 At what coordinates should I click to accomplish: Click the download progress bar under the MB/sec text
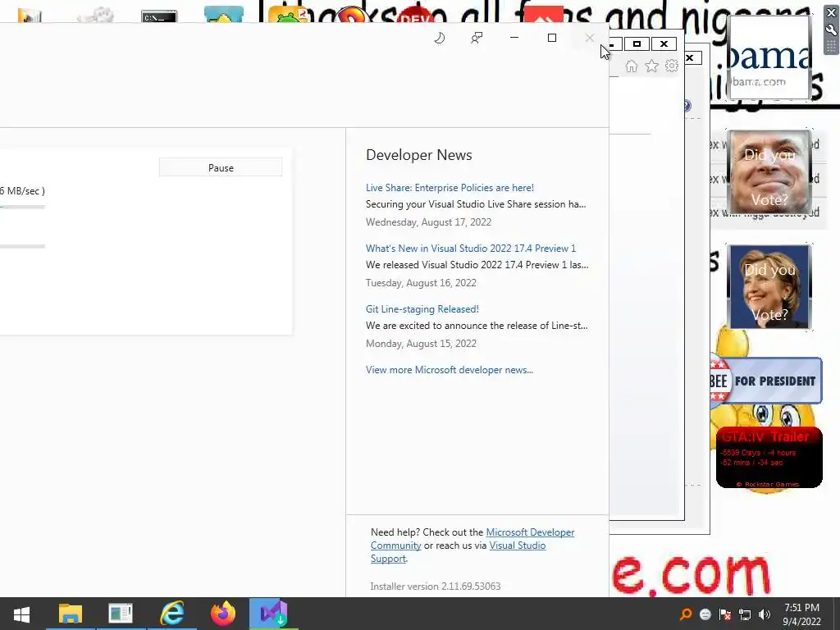(22, 207)
